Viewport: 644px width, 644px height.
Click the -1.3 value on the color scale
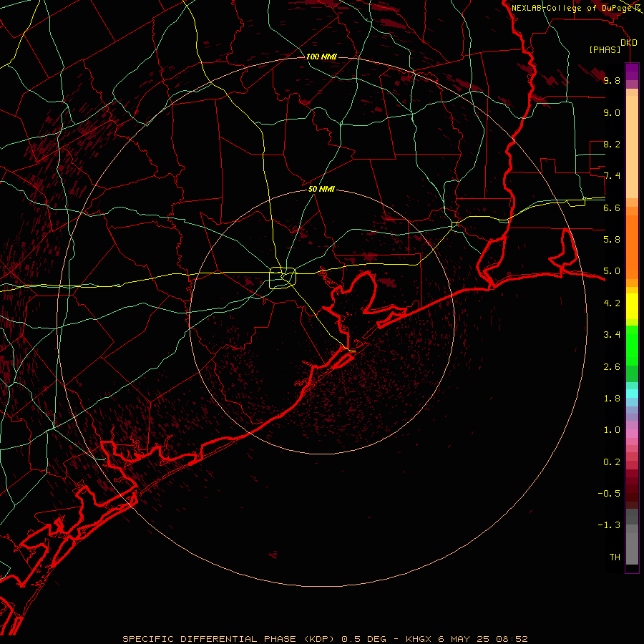coord(609,525)
